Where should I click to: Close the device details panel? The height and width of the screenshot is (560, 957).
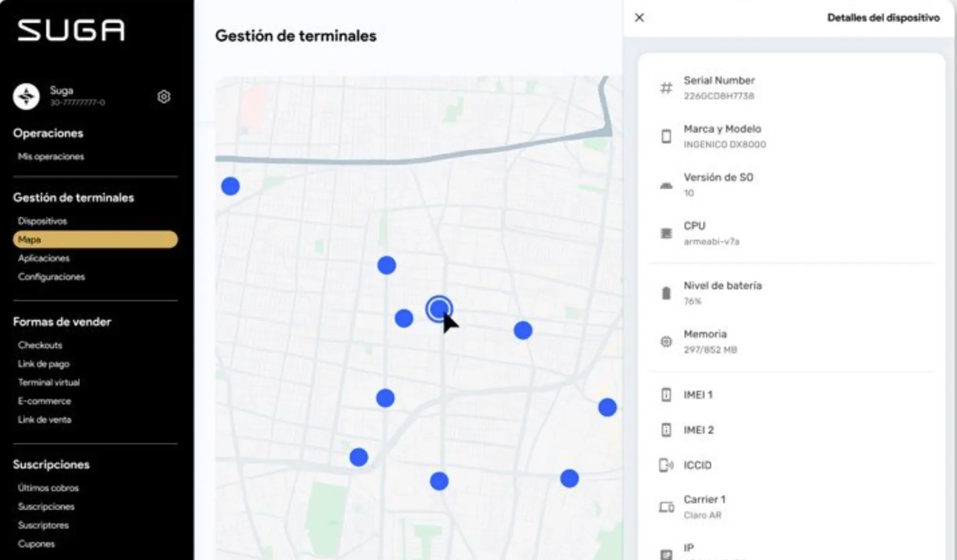tap(640, 18)
